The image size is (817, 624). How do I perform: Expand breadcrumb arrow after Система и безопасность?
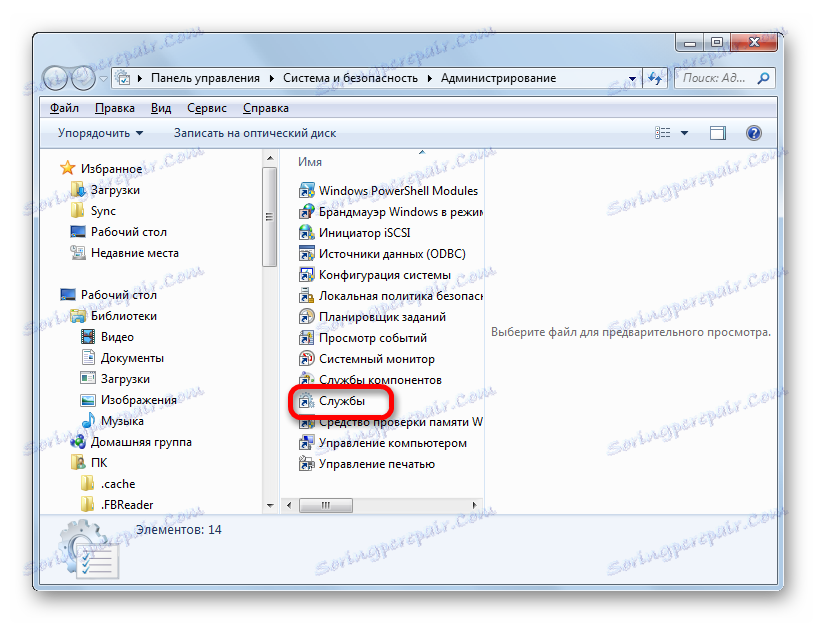coord(430,78)
